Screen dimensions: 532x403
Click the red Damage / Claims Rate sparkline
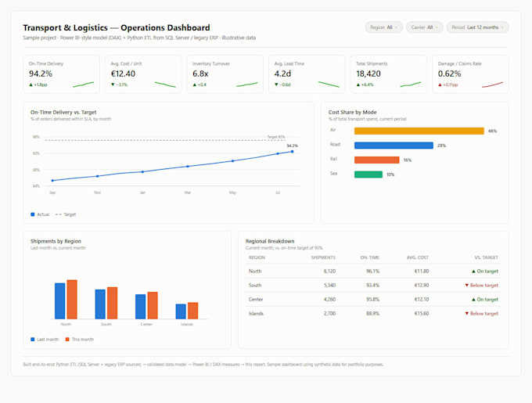492,85
